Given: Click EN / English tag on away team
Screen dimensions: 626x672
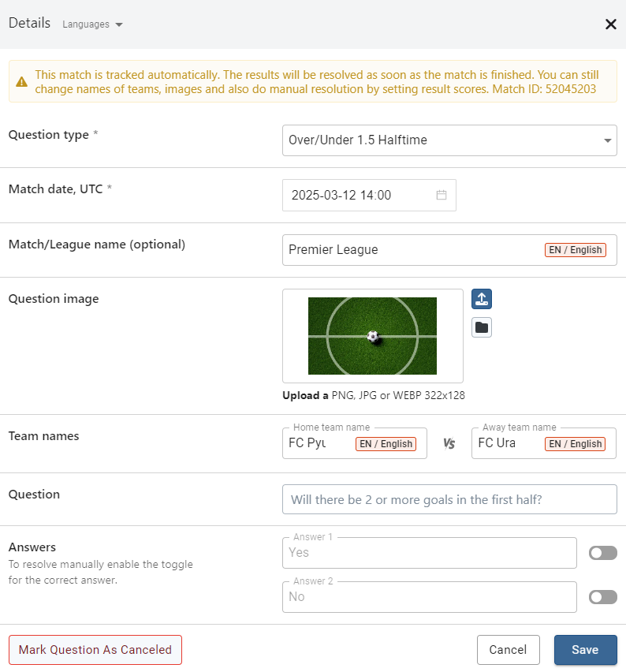Looking at the screenshot, I should click(576, 444).
